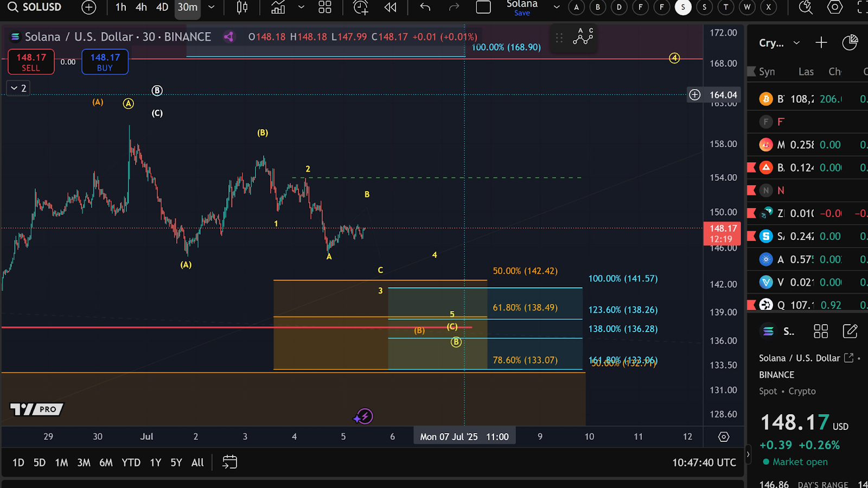The image size is (868, 488).
Task: Add a symbol with the compare plus icon
Action: point(88,8)
